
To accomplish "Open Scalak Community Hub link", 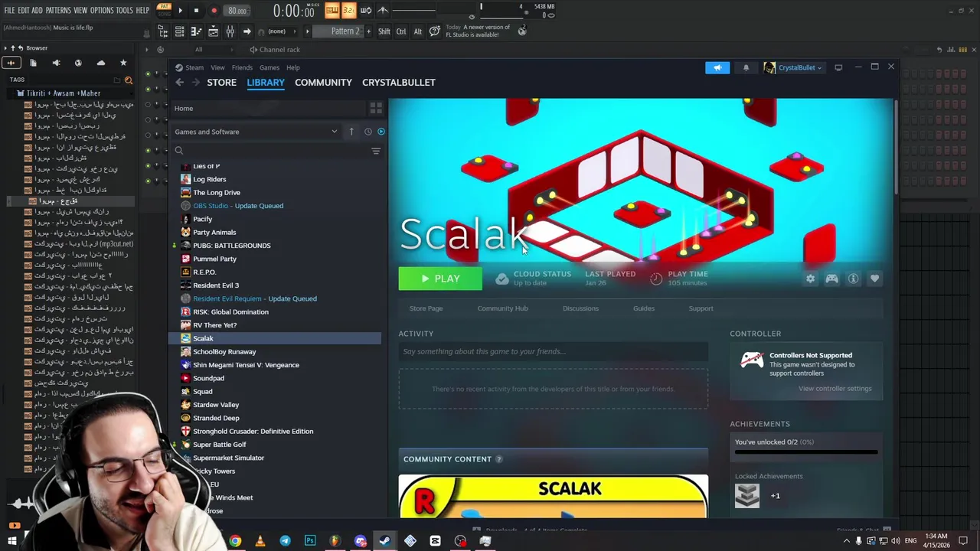I will coord(502,308).
